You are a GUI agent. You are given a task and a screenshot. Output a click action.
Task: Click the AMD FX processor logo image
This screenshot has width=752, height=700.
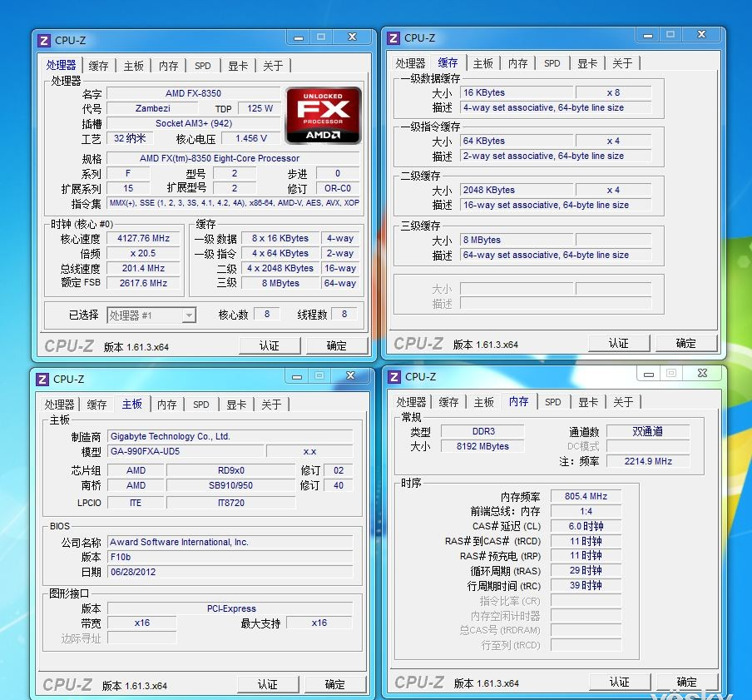[x=323, y=113]
